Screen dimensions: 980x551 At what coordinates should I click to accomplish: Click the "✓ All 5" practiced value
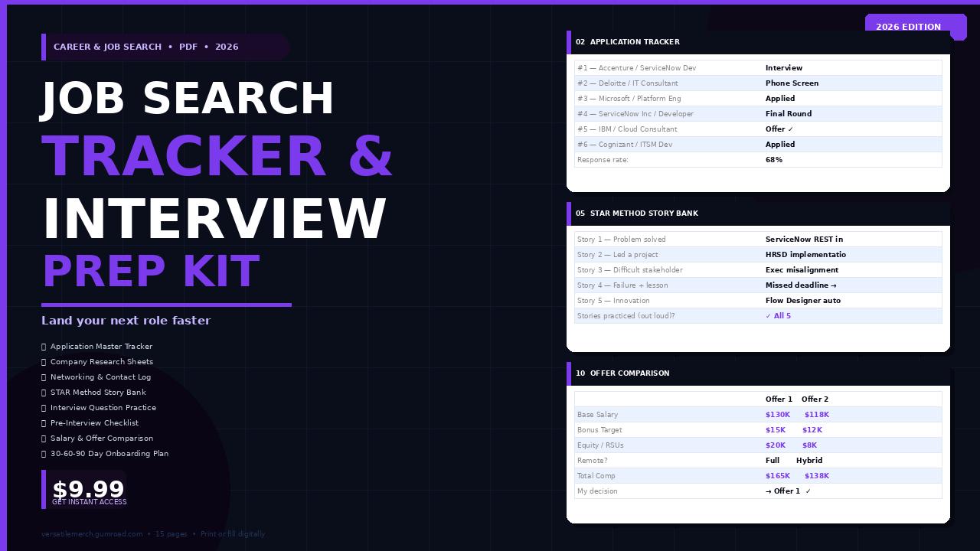click(x=778, y=316)
